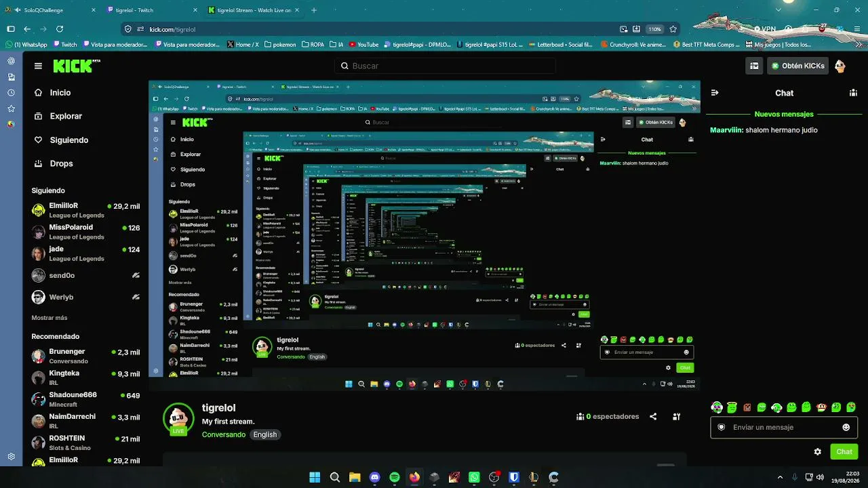The height and width of the screenshot is (488, 868).
Task: Open the Letterboxd bookmark
Action: click(x=560, y=45)
